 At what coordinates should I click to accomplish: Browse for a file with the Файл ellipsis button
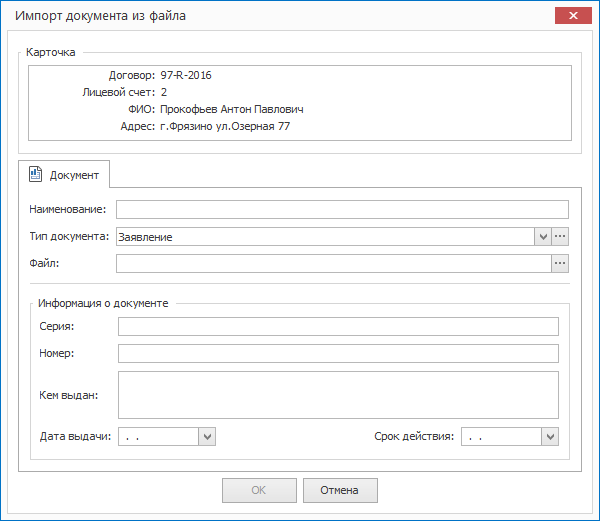560,264
